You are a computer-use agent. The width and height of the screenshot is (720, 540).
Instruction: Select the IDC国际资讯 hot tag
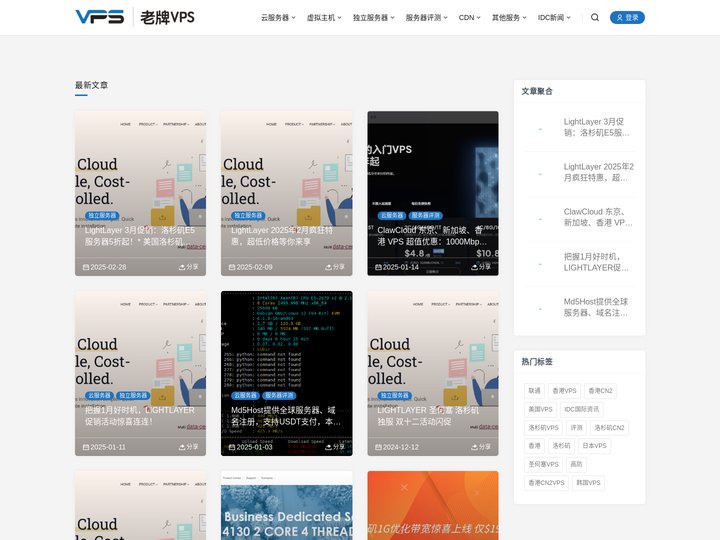click(581, 409)
